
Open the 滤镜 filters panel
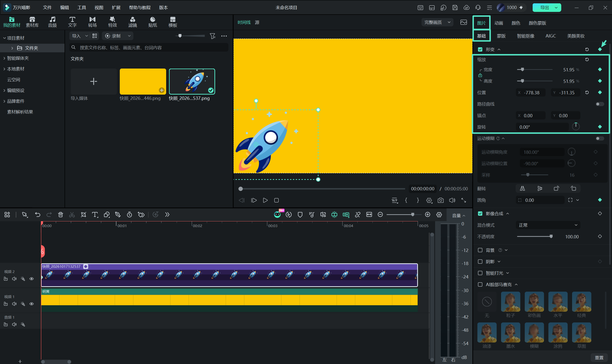pyautogui.click(x=133, y=22)
